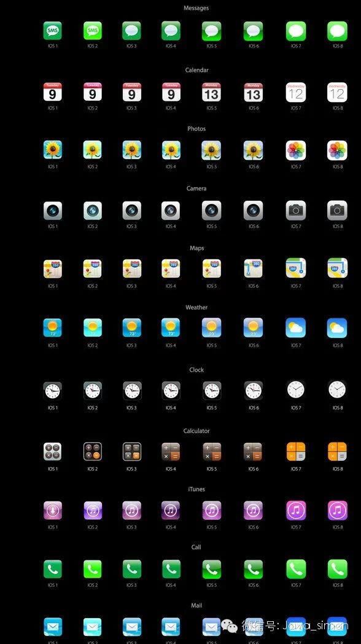Click the Photos section heading

pyautogui.click(x=196, y=129)
